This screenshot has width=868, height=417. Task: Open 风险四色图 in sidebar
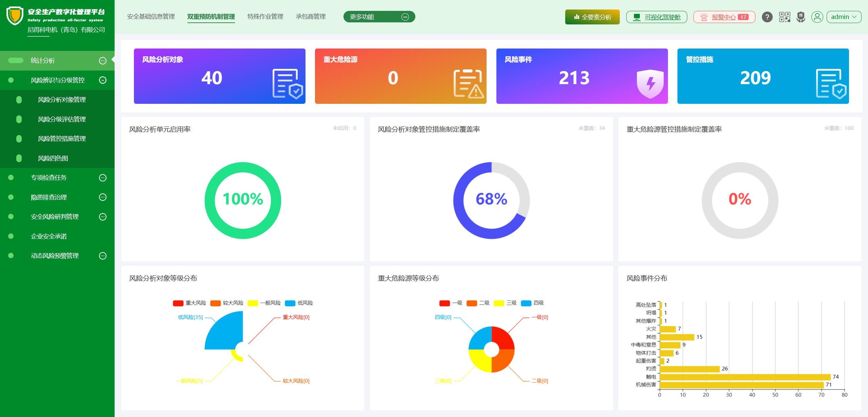(x=53, y=158)
